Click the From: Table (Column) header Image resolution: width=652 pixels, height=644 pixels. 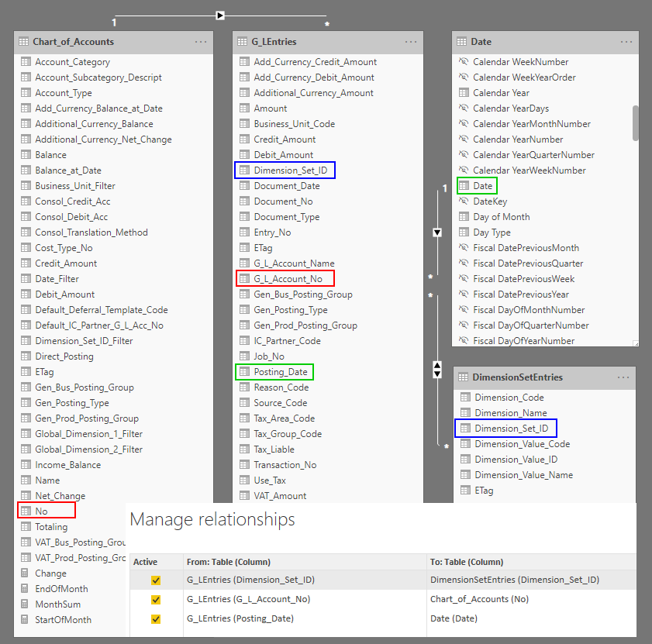tap(228, 562)
